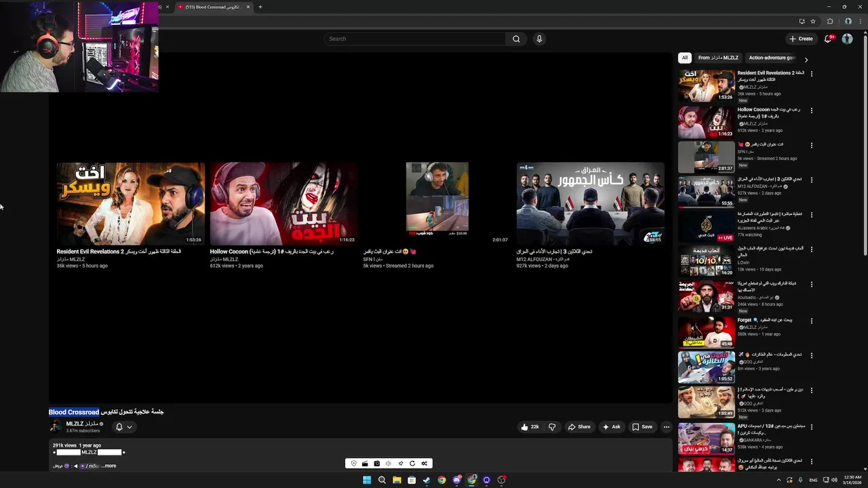This screenshot has width=868, height=488.
Task: Open the Windows Start menu
Action: (367, 480)
